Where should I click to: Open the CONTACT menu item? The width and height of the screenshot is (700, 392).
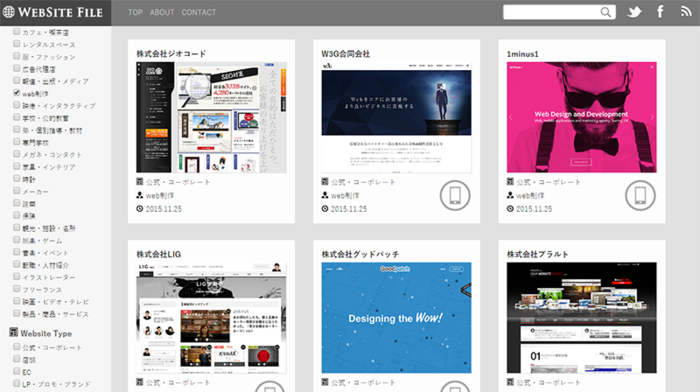198,13
